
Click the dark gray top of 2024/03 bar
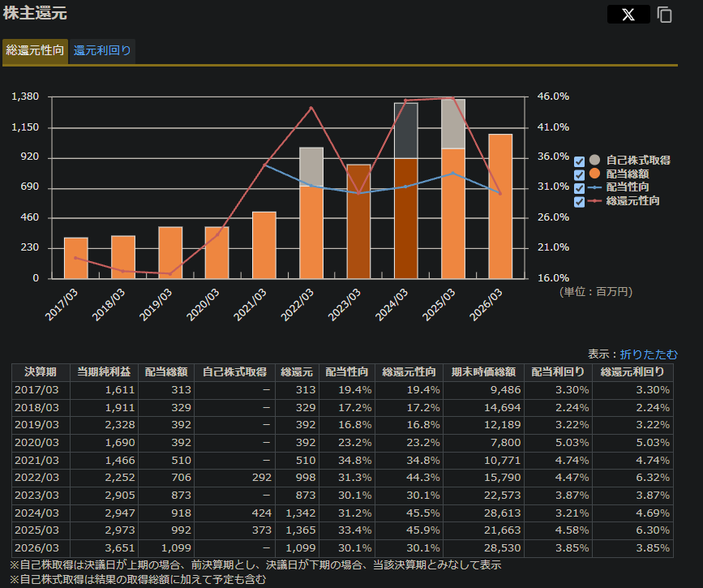coord(405,131)
